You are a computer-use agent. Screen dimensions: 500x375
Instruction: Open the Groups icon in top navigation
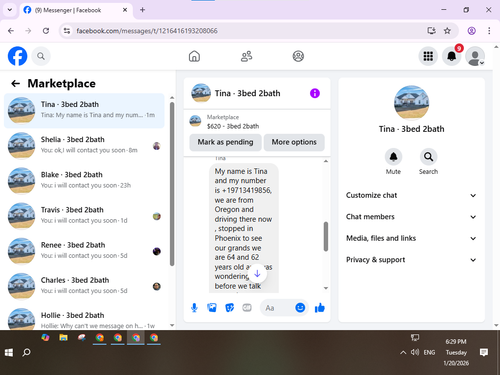[298, 56]
